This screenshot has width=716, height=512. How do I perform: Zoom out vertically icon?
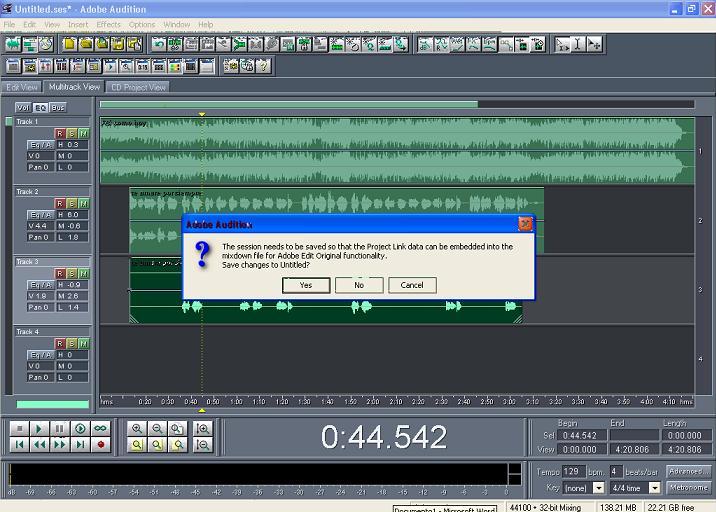click(203, 444)
